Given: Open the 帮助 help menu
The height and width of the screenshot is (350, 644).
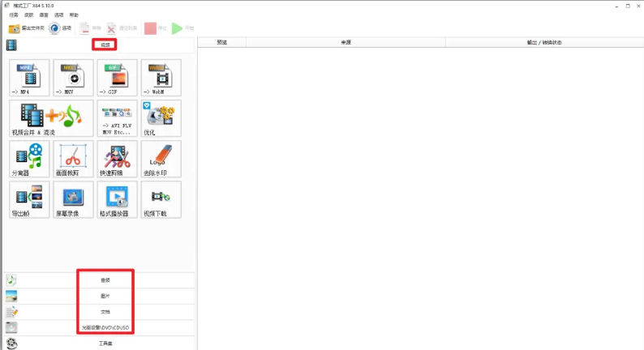Looking at the screenshot, I should pos(75,15).
